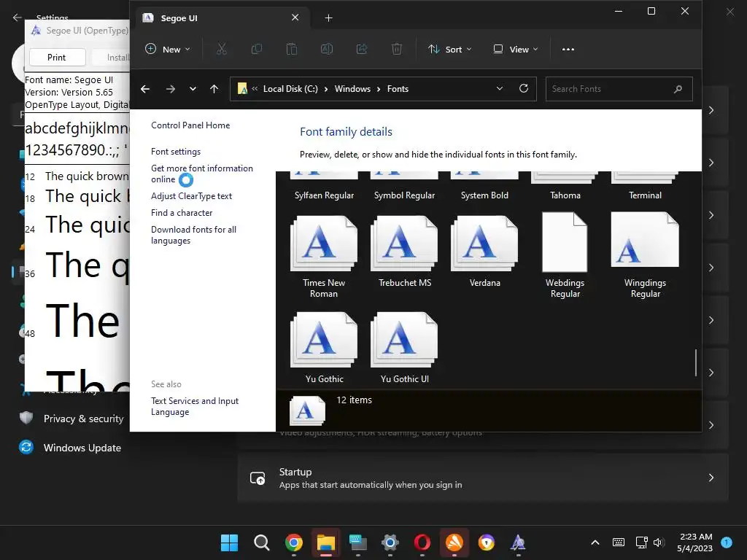The height and width of the screenshot is (560, 747).
Task: Click Get more font information online
Action: pos(202,174)
